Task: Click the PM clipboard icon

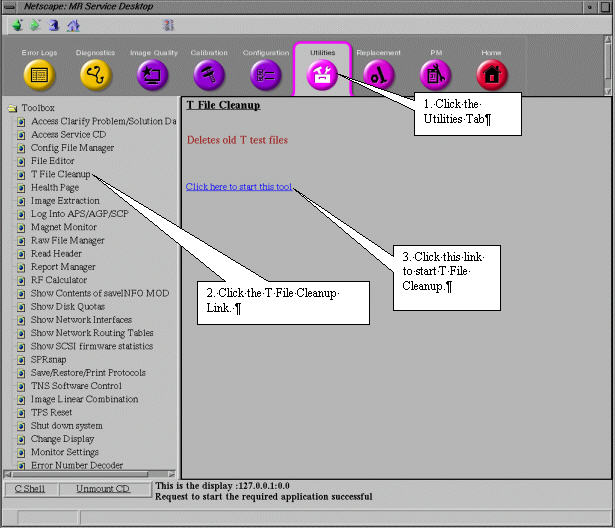Action: coord(435,74)
